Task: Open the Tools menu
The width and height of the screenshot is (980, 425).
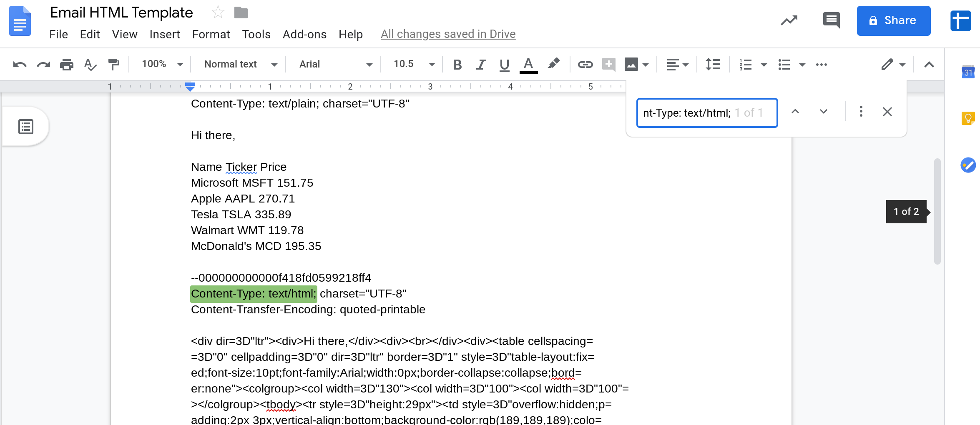Action: click(256, 34)
